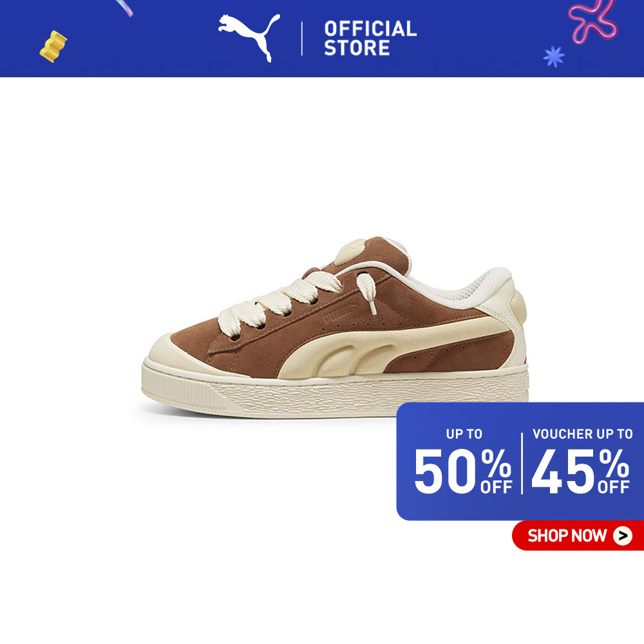
Task: Click the Puma leaping cat logo
Action: coord(249,37)
